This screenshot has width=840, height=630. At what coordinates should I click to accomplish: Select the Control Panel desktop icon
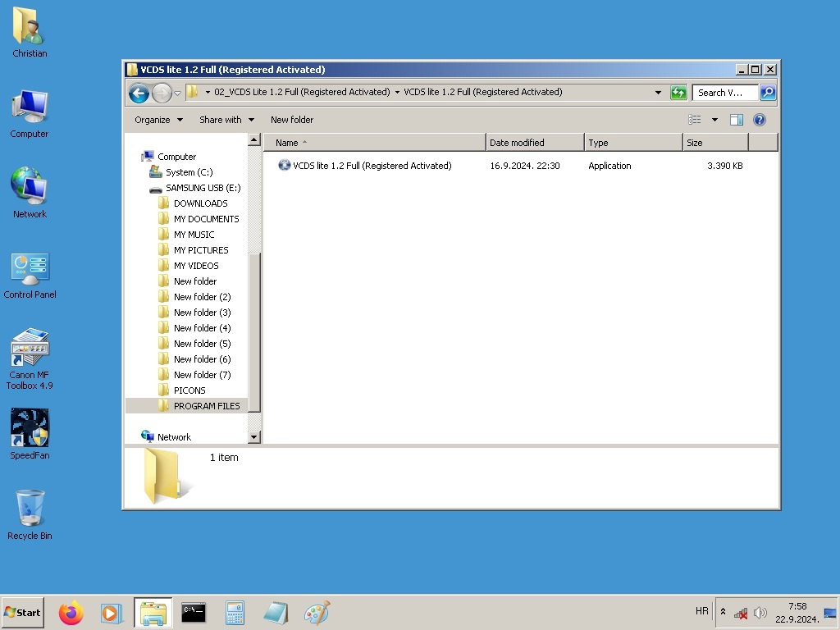[x=30, y=275]
